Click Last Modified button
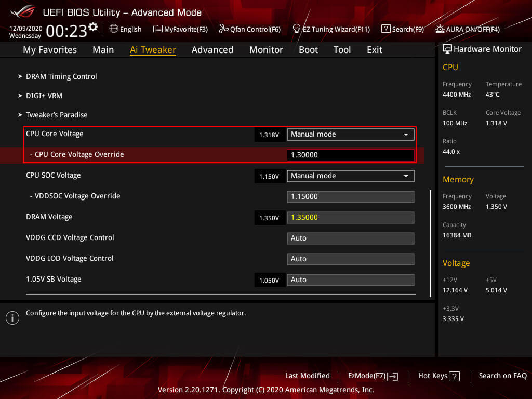This screenshot has height=399, width=532. pyautogui.click(x=308, y=376)
